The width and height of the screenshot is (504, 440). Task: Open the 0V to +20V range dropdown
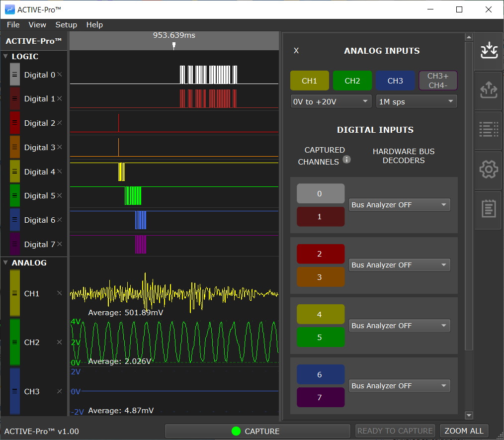coord(331,101)
